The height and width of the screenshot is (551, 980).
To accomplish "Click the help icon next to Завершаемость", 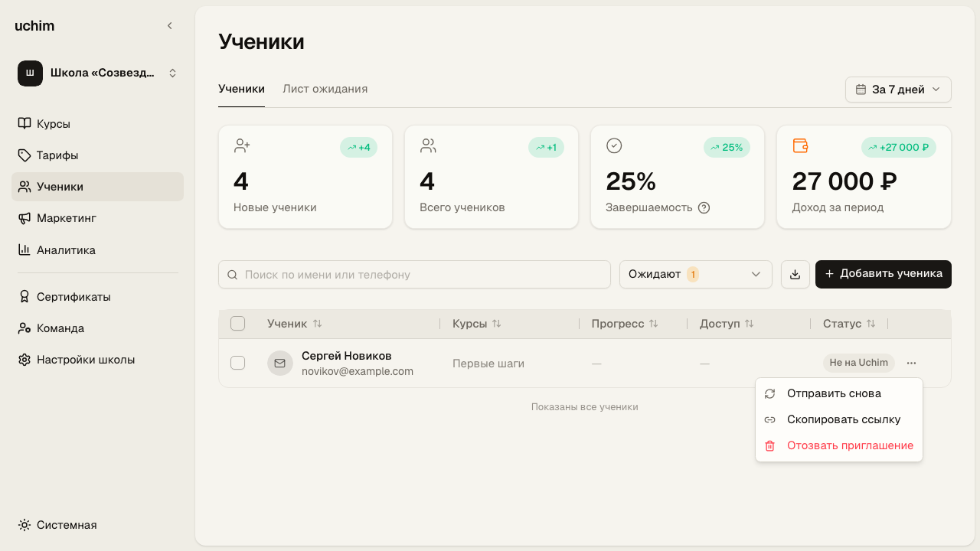I will click(704, 207).
